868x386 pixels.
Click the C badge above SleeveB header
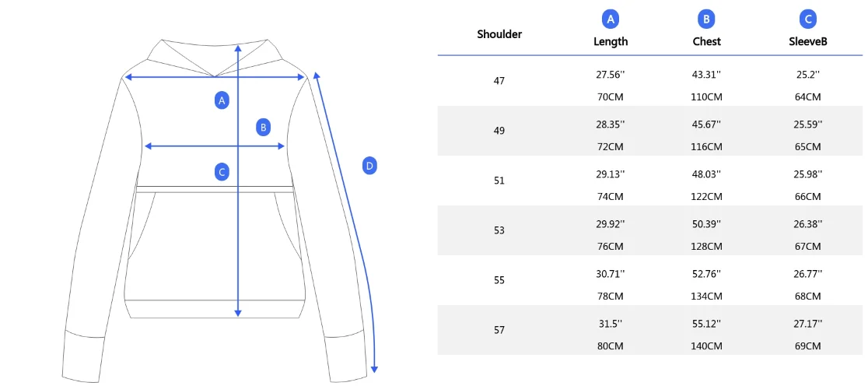807,19
